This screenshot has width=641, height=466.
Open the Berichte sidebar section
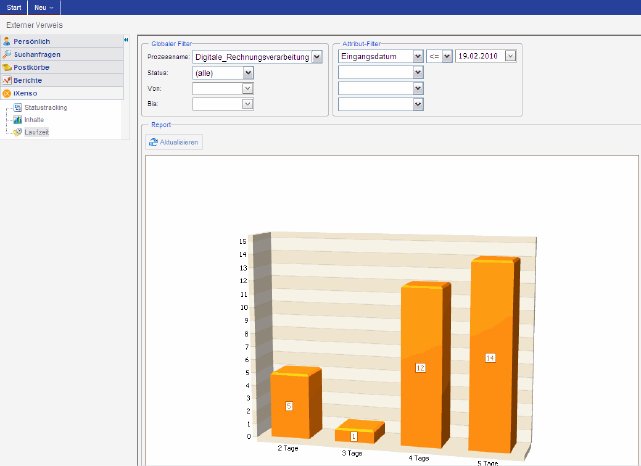coord(30,80)
